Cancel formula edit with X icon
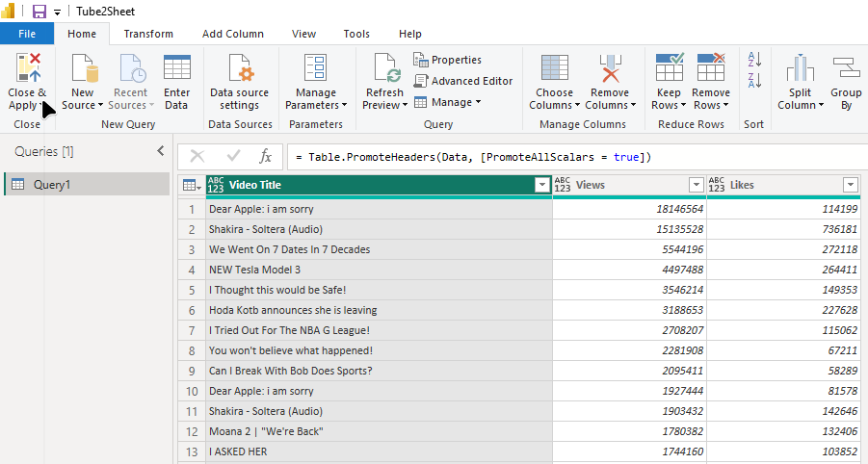868x464 pixels. (197, 157)
